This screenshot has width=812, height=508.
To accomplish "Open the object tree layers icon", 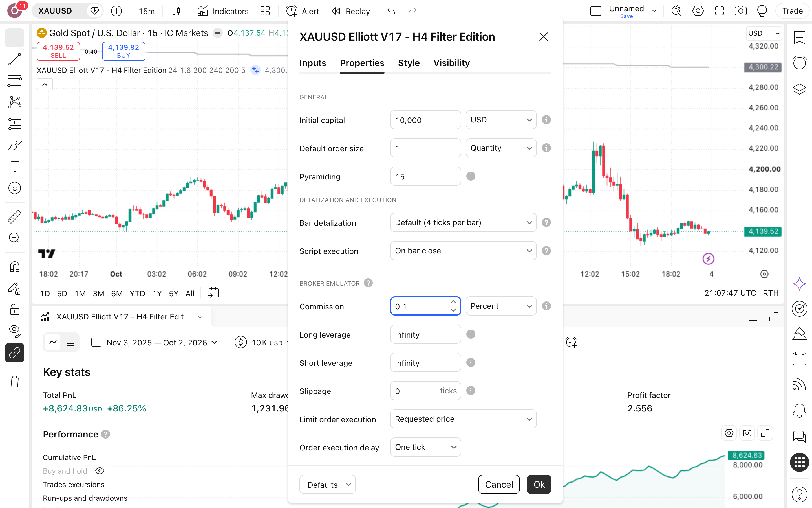I will point(799,89).
